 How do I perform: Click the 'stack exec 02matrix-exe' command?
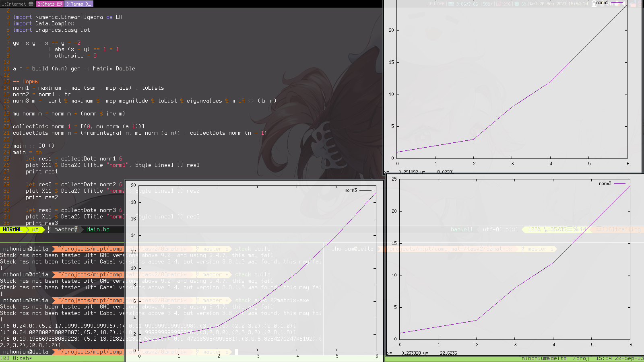[272, 300]
